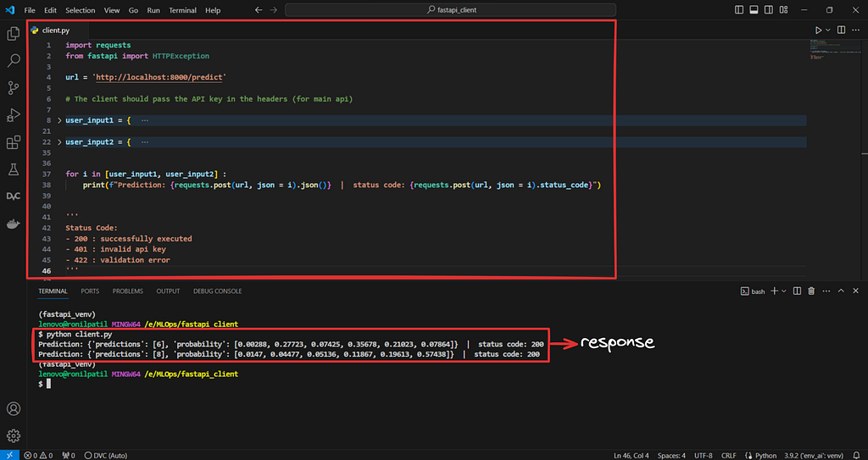Open the Run menu
This screenshot has height=460, width=868.
153,10
